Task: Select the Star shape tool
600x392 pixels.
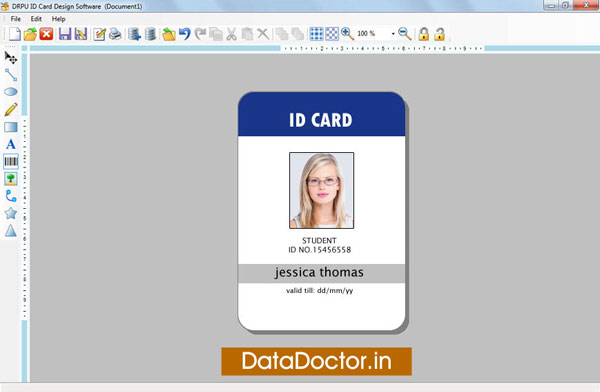Action: click(11, 213)
